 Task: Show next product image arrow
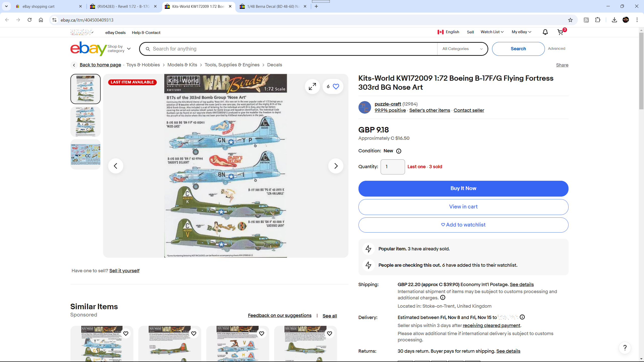tap(336, 166)
